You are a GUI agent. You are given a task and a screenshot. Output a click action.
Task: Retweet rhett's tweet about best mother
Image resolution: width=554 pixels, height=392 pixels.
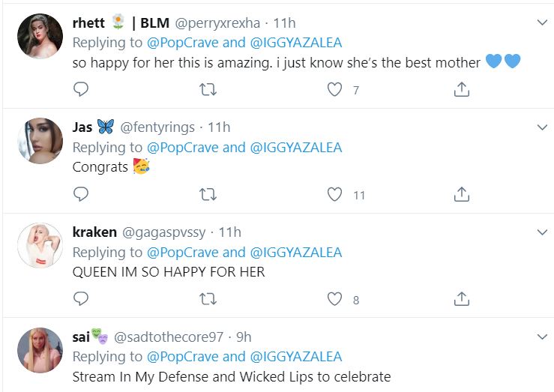tap(208, 90)
